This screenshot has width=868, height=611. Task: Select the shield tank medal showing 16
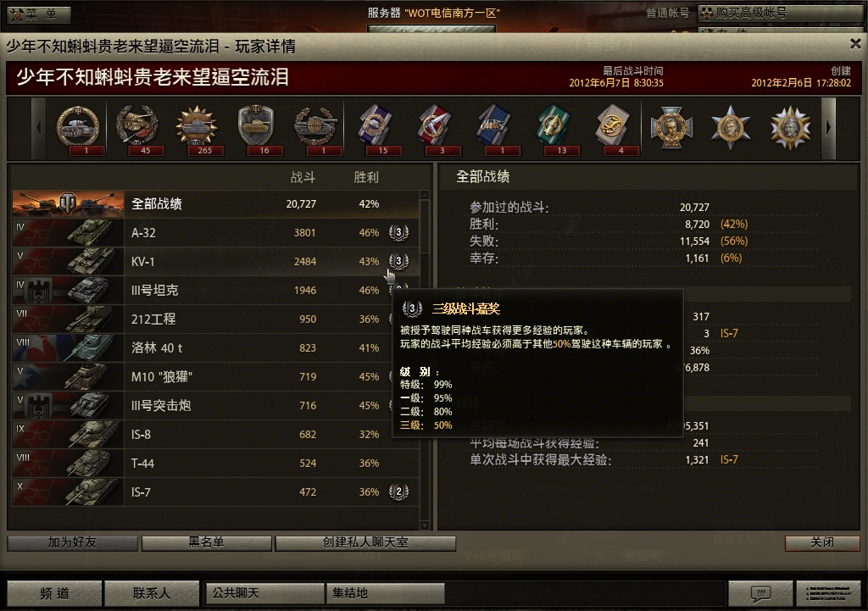pyautogui.click(x=256, y=129)
